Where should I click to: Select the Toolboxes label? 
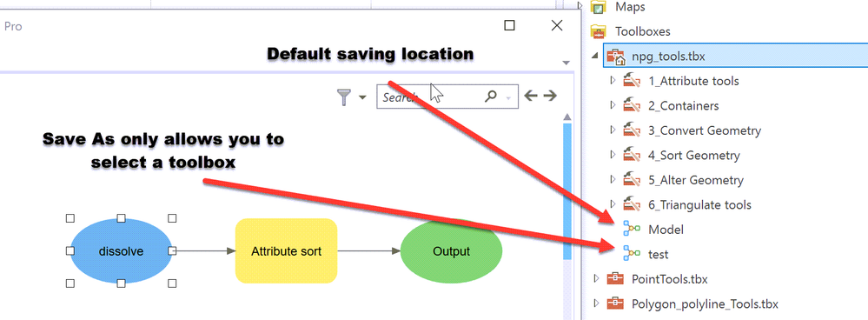tap(643, 31)
